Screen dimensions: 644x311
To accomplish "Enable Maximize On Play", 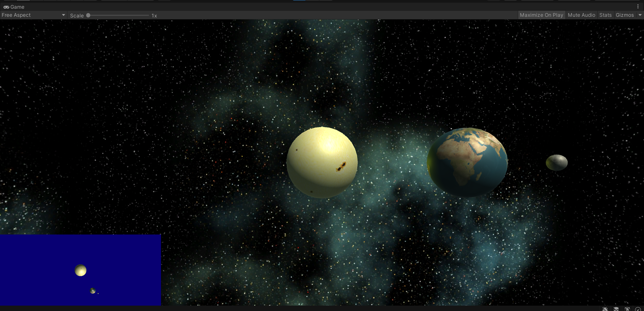I will click(541, 15).
